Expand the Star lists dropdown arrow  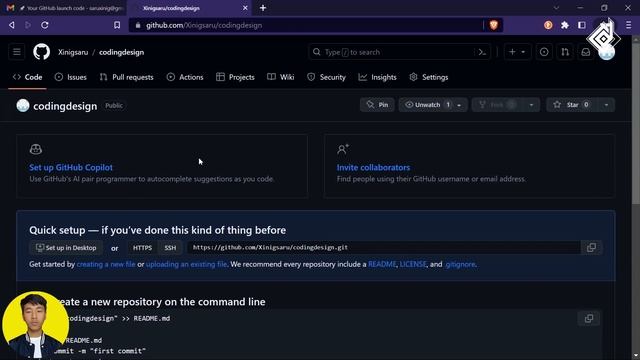coord(606,105)
